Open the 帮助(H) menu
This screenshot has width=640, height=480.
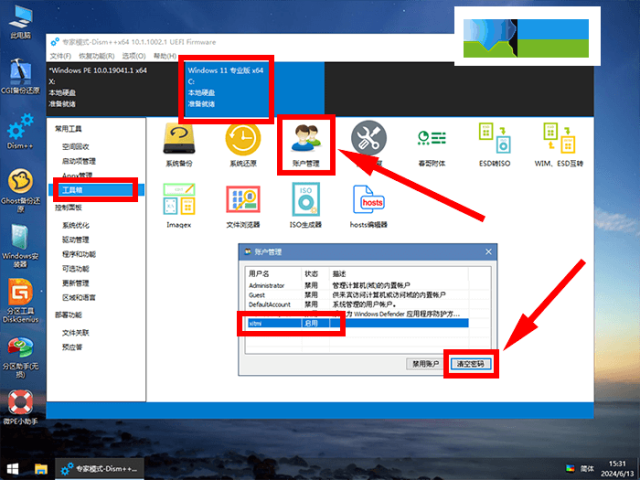tap(165, 56)
